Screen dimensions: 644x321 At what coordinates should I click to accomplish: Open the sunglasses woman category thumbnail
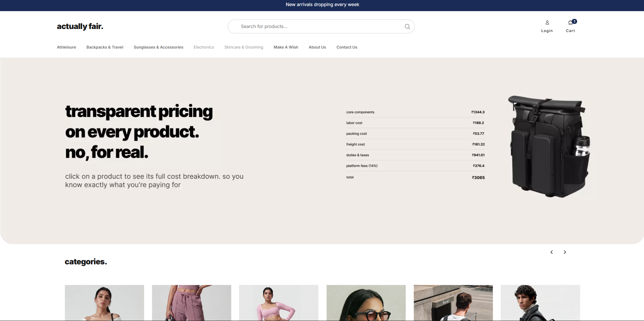366,302
